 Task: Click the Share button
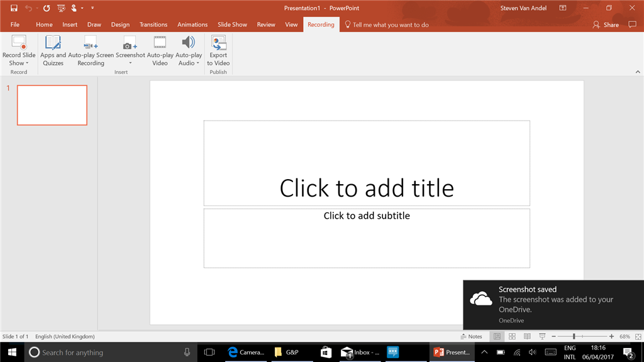[x=606, y=25]
